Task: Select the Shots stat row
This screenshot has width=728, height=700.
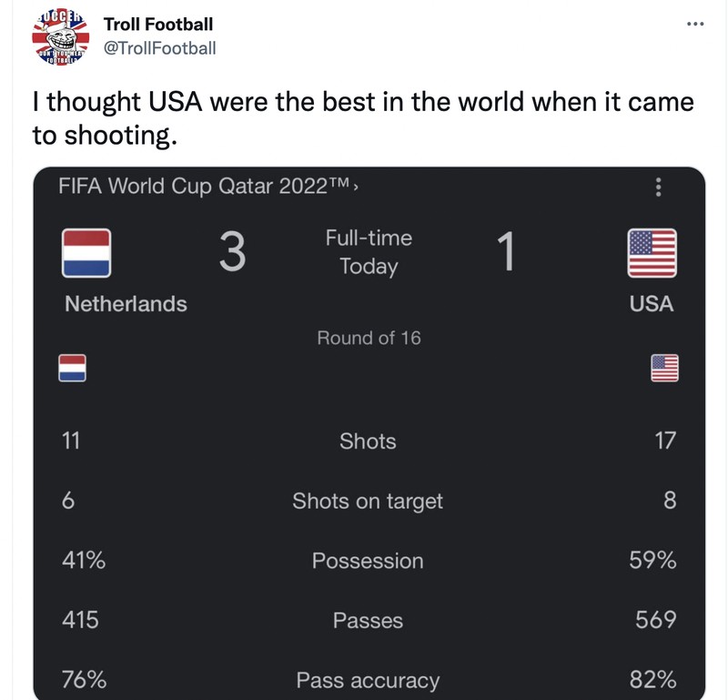Action: [x=368, y=441]
